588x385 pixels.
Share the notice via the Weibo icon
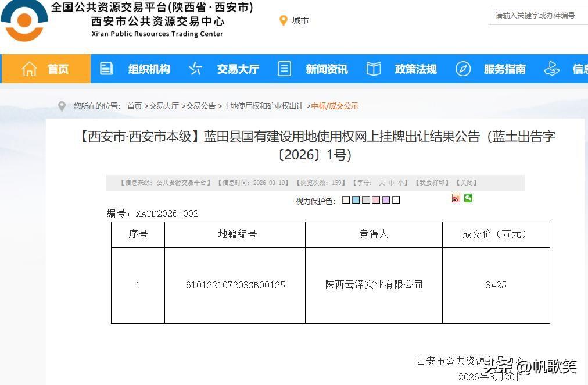[x=456, y=198]
